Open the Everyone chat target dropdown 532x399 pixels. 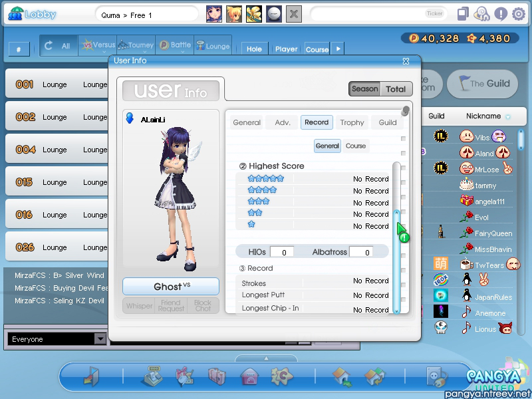100,338
